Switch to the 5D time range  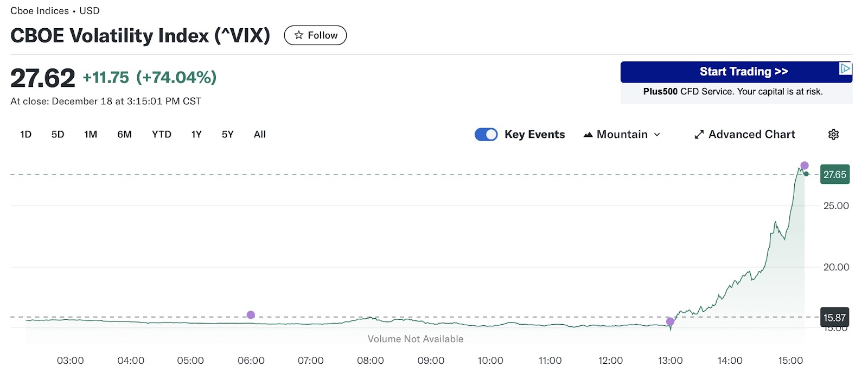pos(58,135)
